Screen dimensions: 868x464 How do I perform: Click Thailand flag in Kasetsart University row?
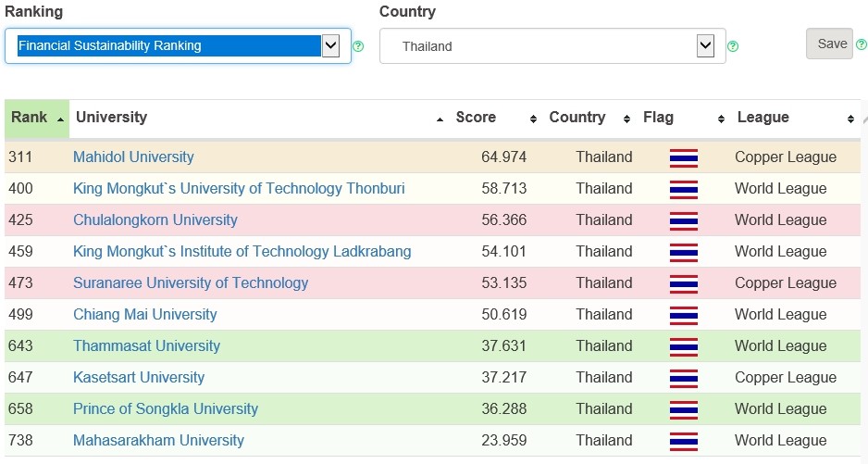tap(684, 379)
